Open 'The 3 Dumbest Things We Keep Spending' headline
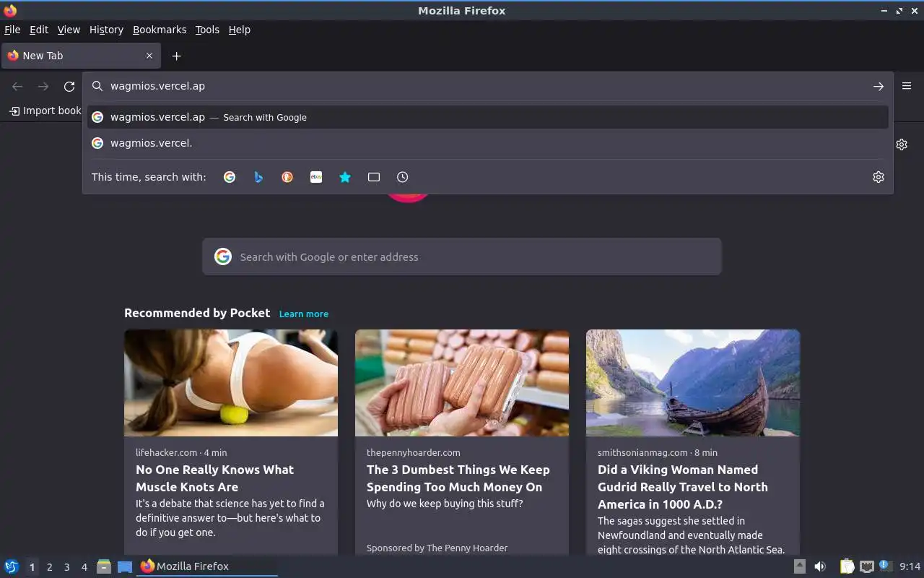The height and width of the screenshot is (578, 924). tap(458, 478)
